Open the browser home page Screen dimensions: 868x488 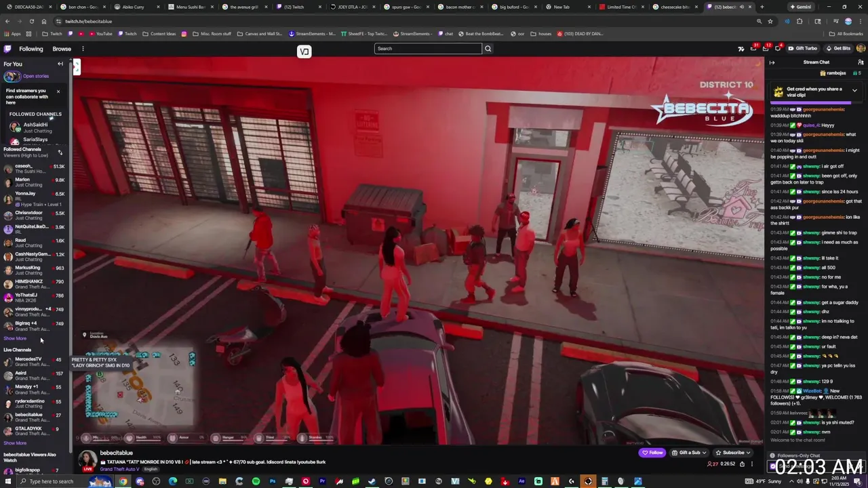[44, 21]
